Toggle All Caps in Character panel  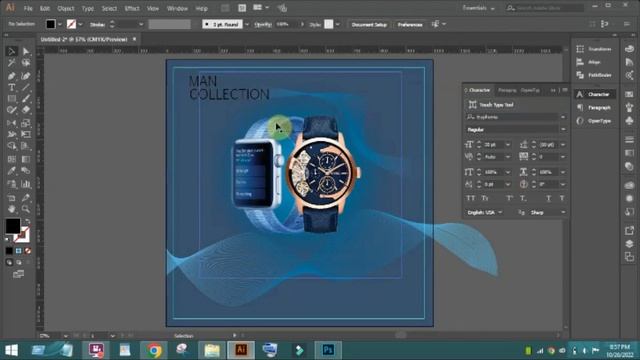(x=471, y=198)
